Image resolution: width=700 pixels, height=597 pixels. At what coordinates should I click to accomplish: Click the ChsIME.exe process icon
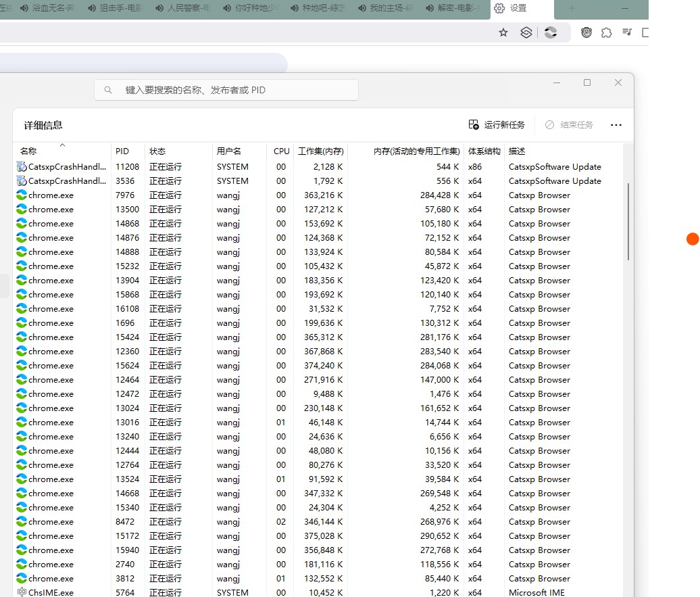[x=22, y=592]
